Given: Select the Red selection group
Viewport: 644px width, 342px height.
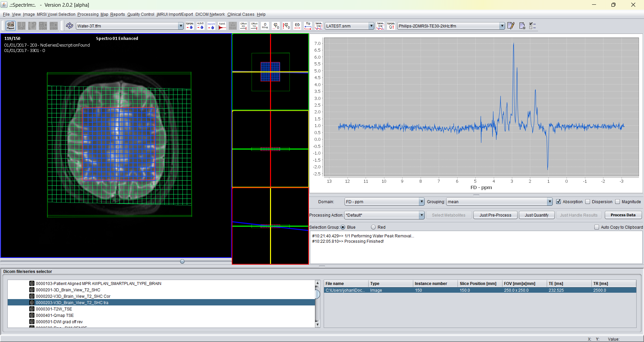Looking at the screenshot, I should point(373,227).
